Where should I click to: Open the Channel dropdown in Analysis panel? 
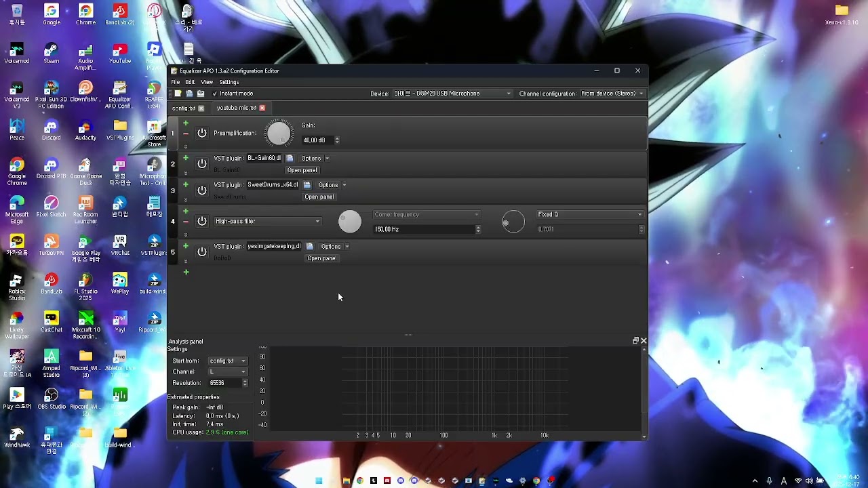[228, 371]
